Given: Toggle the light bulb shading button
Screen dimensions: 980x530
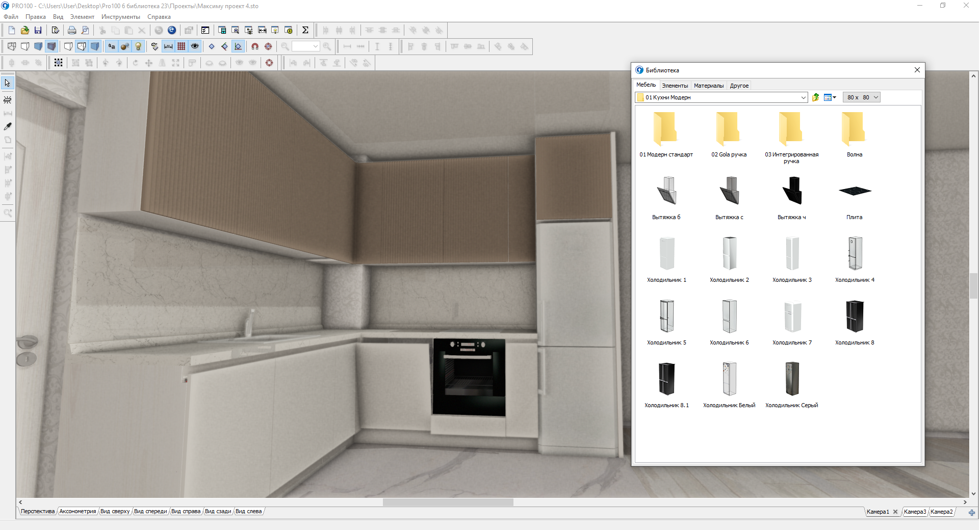Looking at the screenshot, I should click(x=138, y=46).
